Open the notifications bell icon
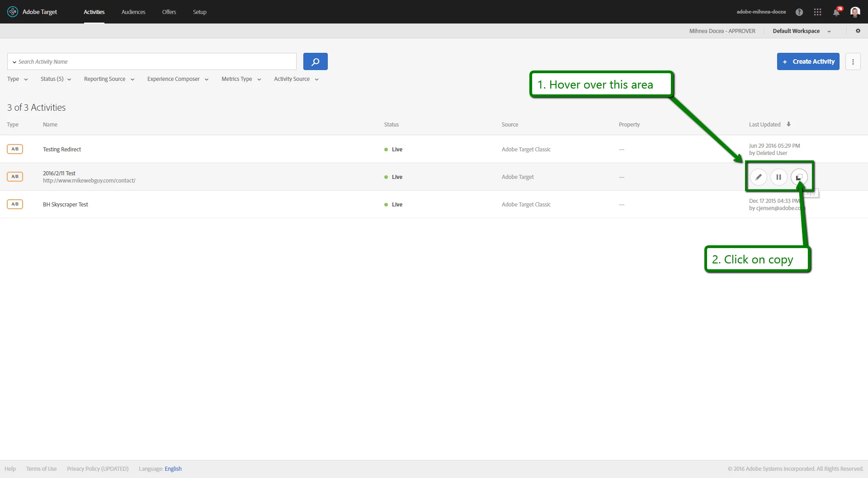This screenshot has height=478, width=868. 836,12
